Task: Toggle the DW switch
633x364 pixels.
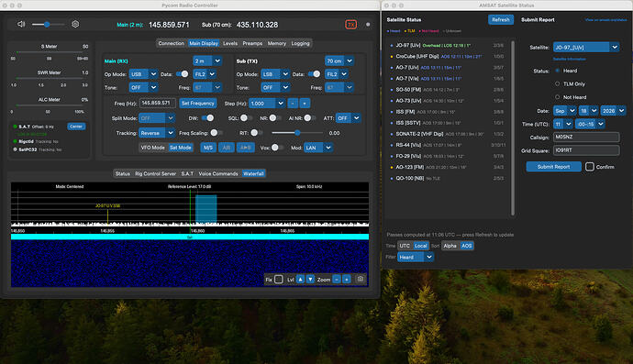Action: point(207,118)
